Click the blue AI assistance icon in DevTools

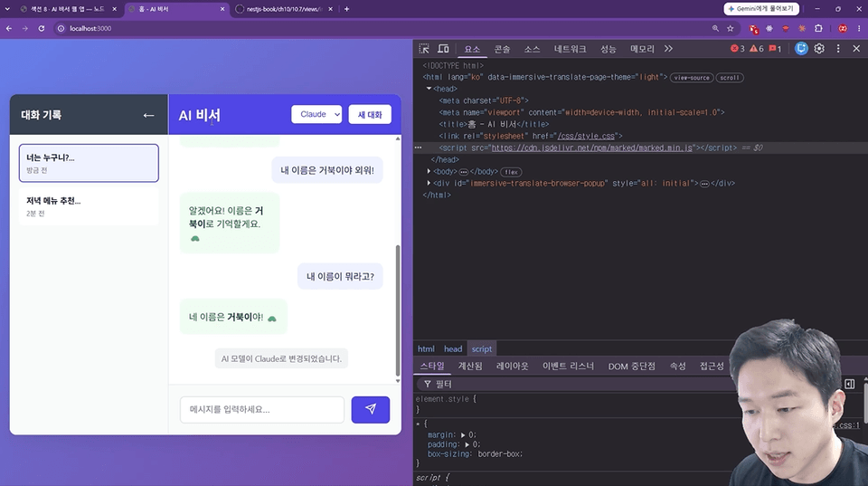coord(801,49)
